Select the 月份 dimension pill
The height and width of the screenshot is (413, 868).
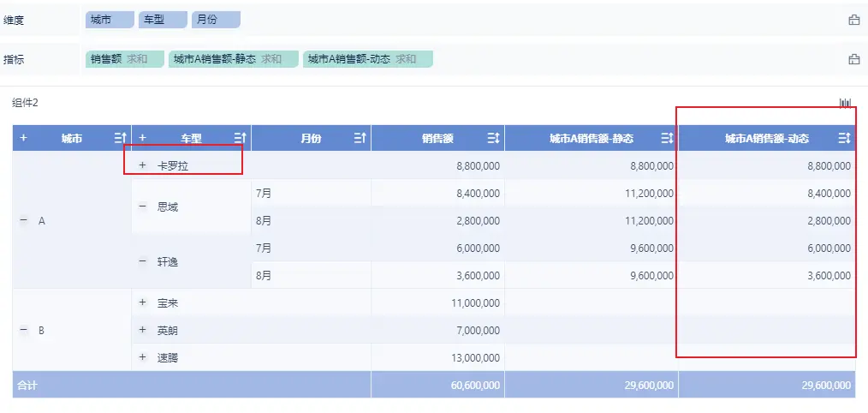coord(216,20)
